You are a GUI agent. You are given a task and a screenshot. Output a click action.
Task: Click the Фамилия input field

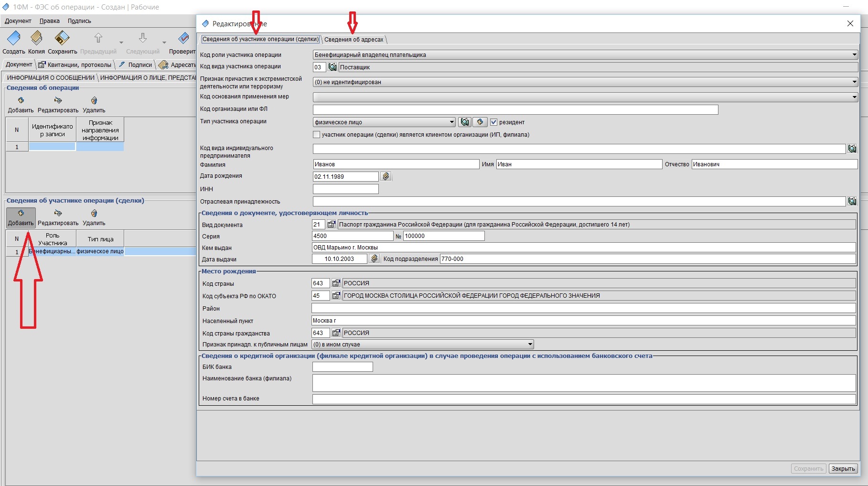(396, 164)
